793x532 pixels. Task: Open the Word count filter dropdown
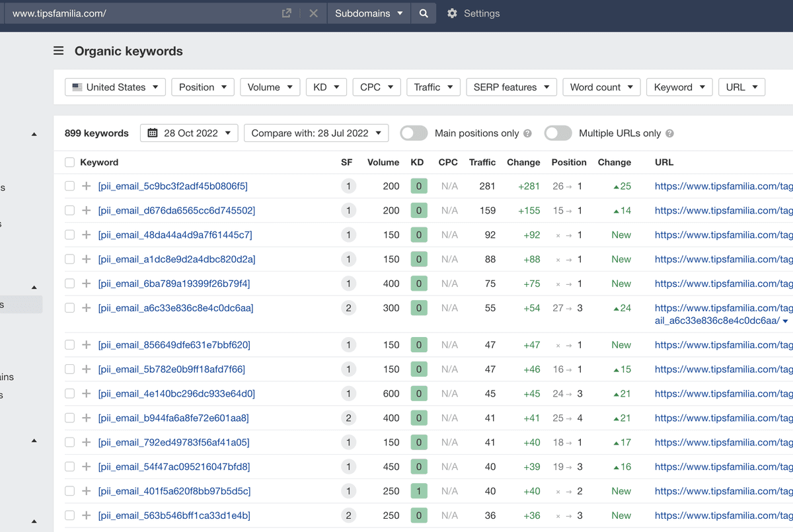[602, 87]
